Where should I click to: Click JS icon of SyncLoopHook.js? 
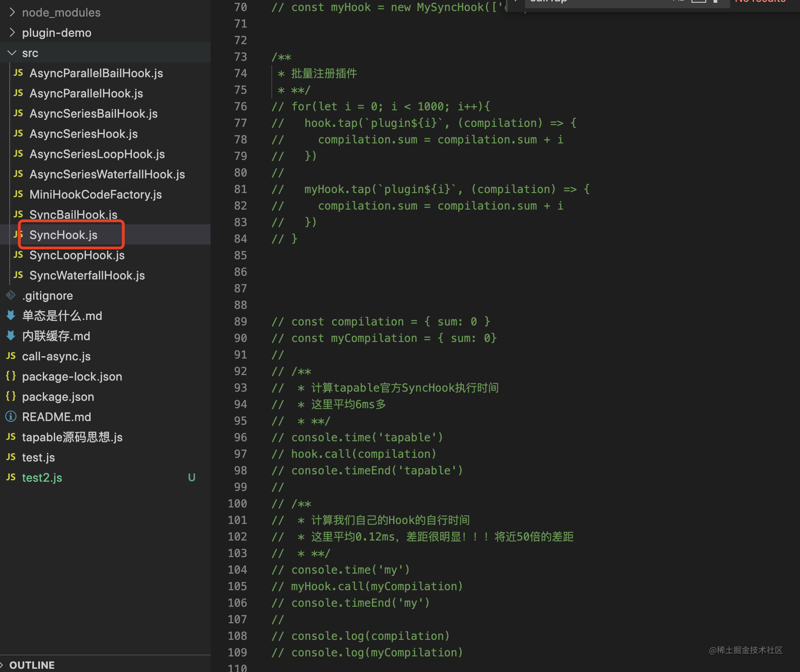coord(18,255)
